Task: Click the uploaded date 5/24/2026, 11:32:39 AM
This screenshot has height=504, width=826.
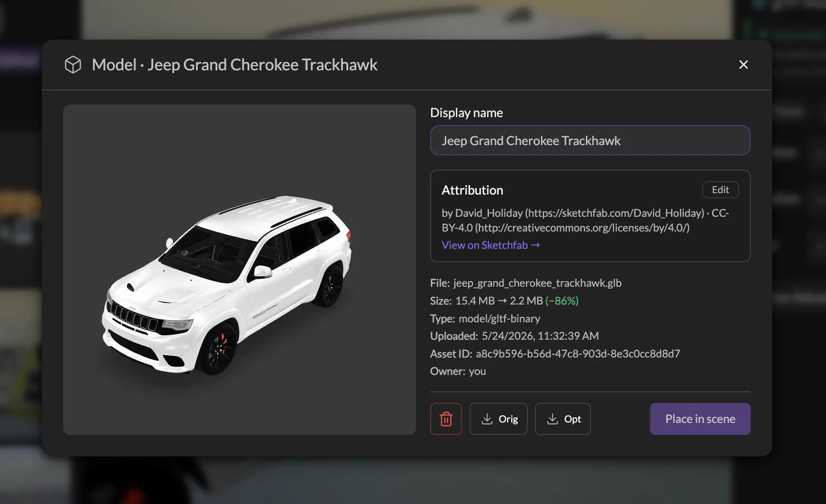Action: point(540,336)
